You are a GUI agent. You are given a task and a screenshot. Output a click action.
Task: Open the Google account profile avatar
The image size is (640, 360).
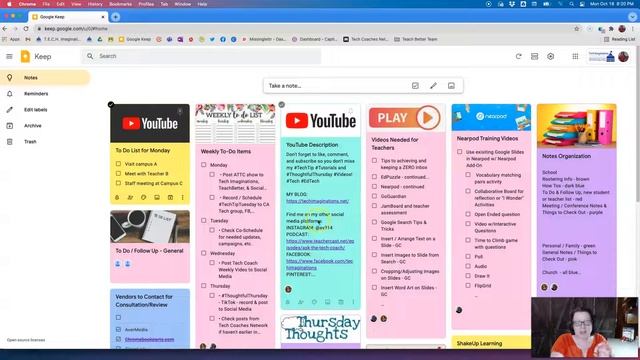click(623, 56)
